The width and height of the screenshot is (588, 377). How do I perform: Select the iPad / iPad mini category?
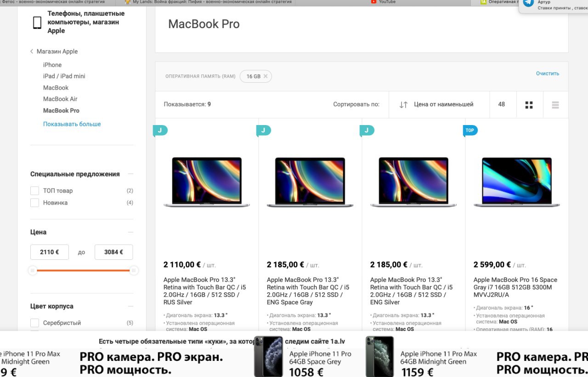(x=64, y=76)
